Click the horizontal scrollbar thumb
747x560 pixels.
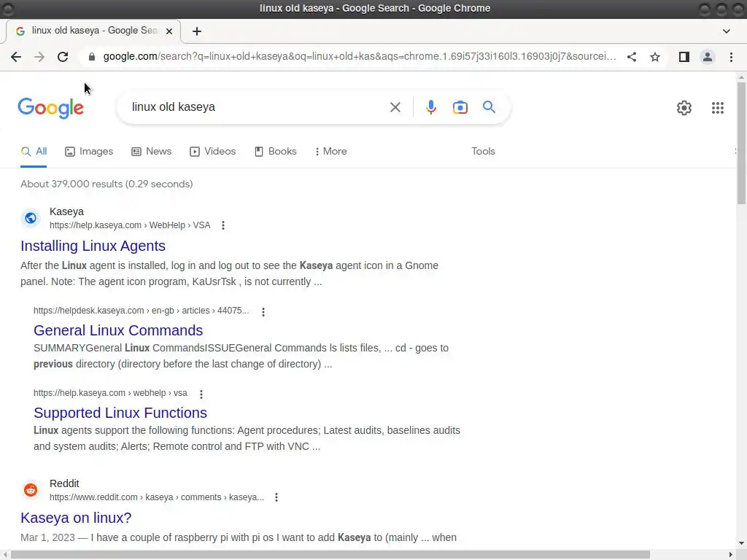(330, 555)
